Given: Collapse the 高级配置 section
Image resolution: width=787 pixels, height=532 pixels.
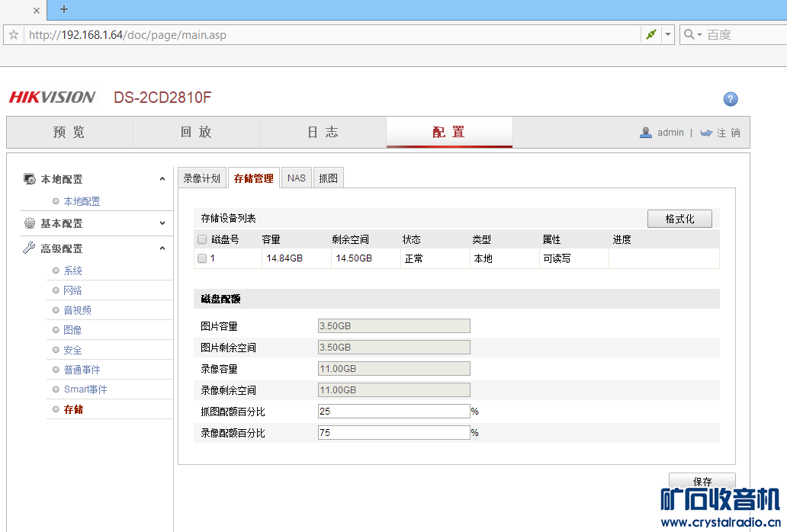Looking at the screenshot, I should point(162,248).
